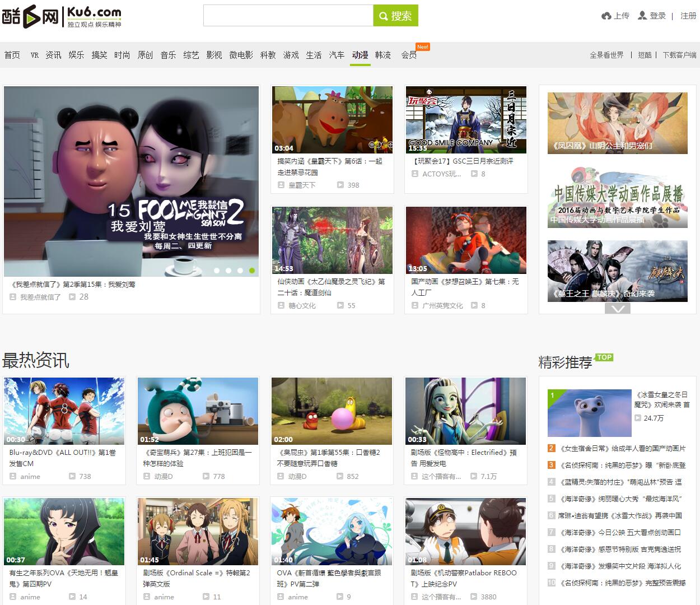
Task: Open 奇宝萌兵 第27集 video thumbnail
Action: 198,411
